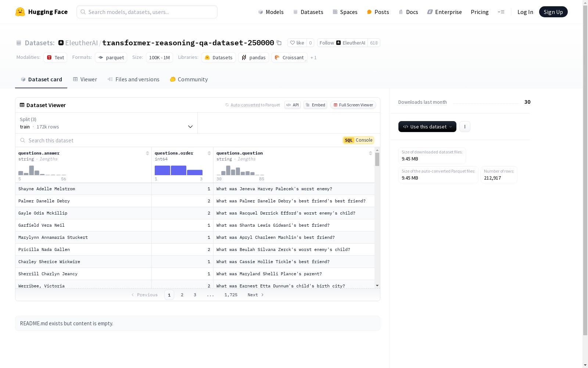
Task: Select the pandas library tag
Action: click(254, 57)
